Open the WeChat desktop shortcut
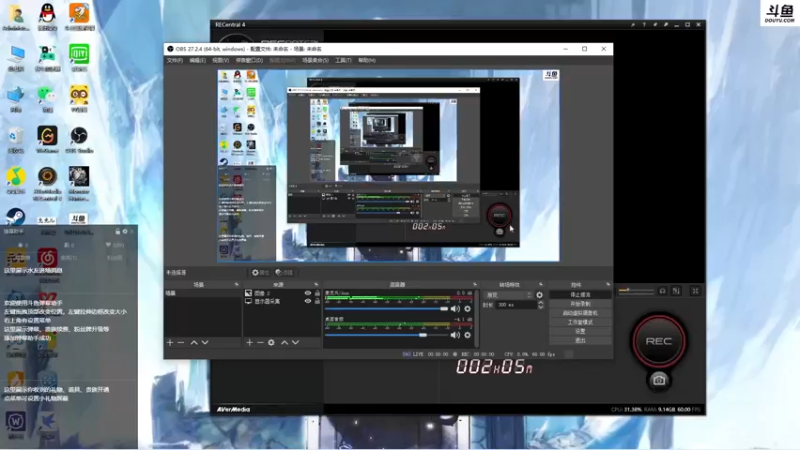Screen dimensions: 800x450 click(47, 98)
